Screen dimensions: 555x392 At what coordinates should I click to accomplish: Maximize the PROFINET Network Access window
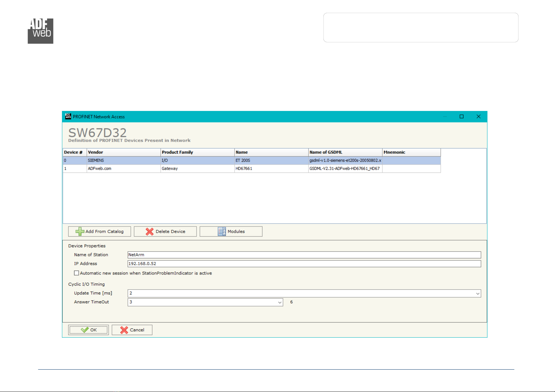(x=461, y=117)
